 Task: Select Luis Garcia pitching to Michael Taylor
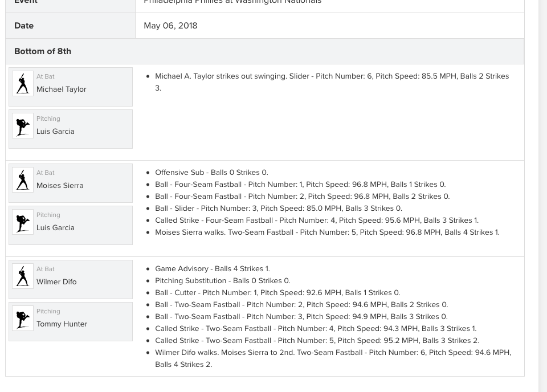click(55, 132)
